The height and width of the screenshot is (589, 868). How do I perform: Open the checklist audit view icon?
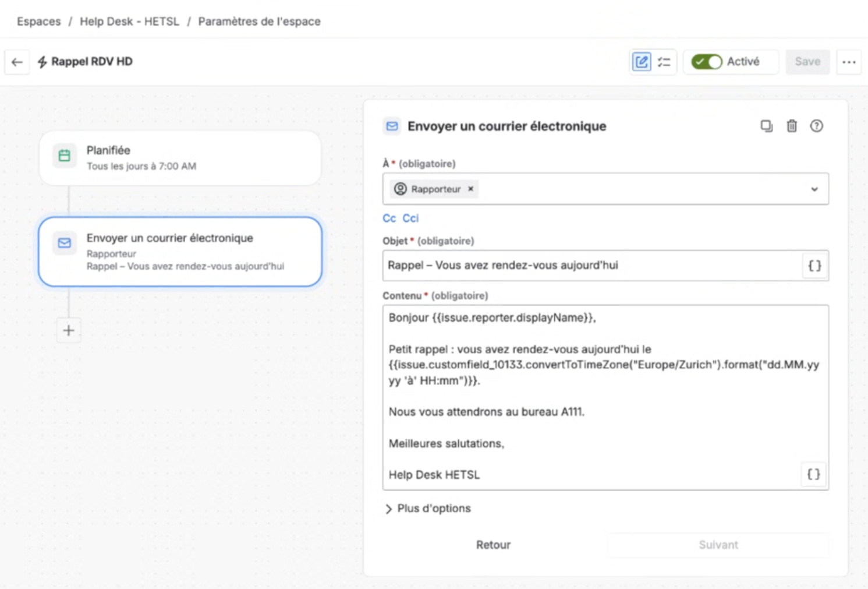664,62
